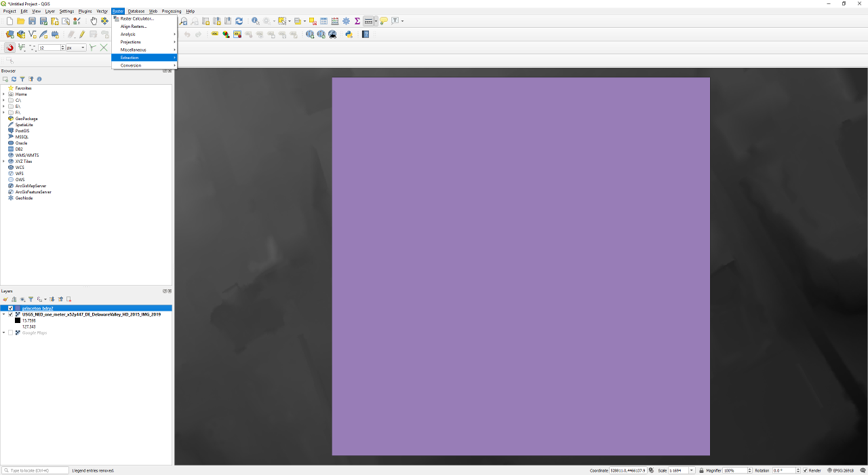Viewport: 868px width, 475px height.
Task: Open the Analysis submenu
Action: click(x=144, y=34)
